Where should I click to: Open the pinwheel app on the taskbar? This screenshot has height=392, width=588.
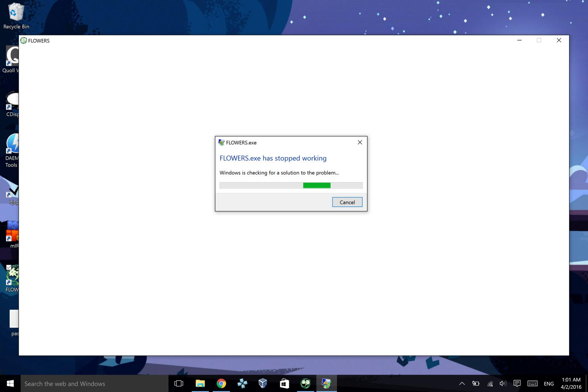tap(242, 383)
